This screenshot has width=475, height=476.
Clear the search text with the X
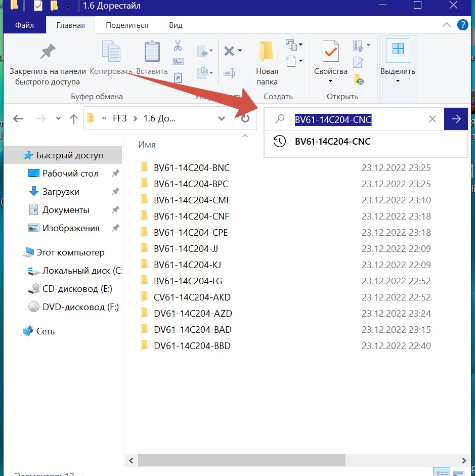(x=432, y=119)
